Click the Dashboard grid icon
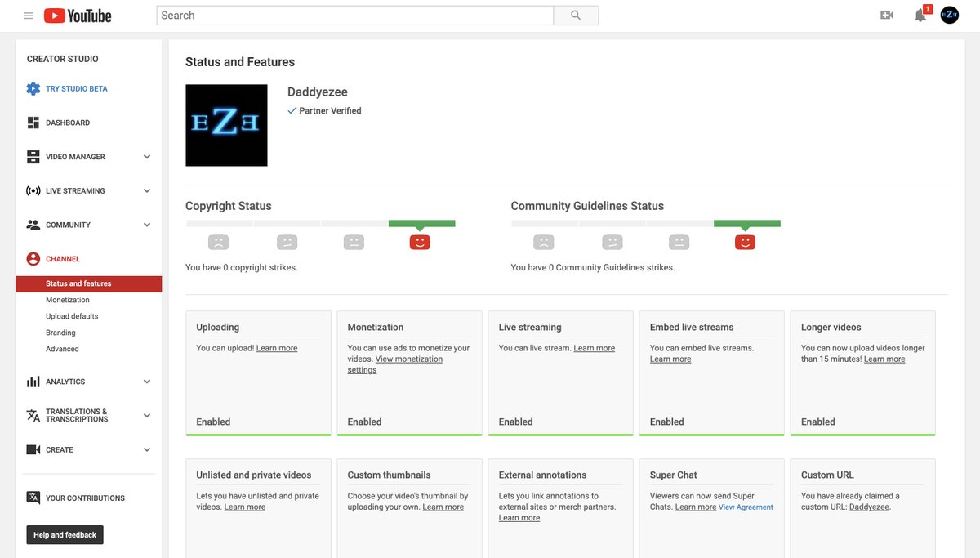 tap(33, 123)
